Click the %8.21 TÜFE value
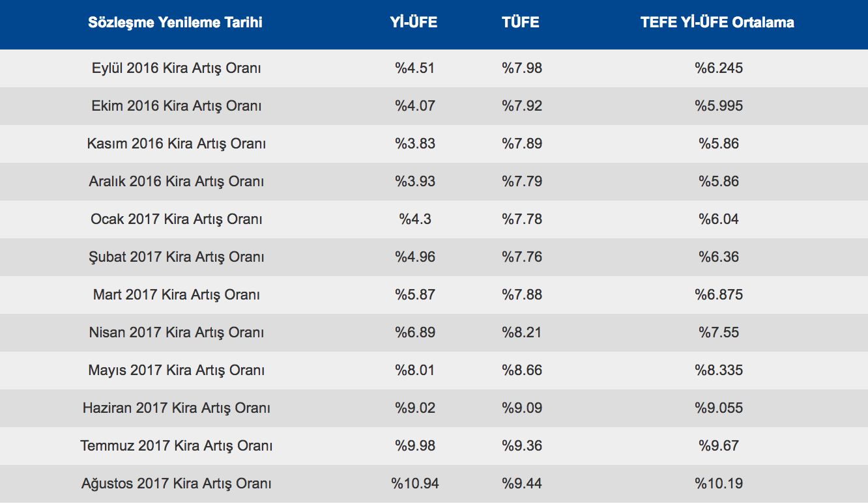Image resolution: width=868 pixels, height=504 pixels. tap(522, 333)
